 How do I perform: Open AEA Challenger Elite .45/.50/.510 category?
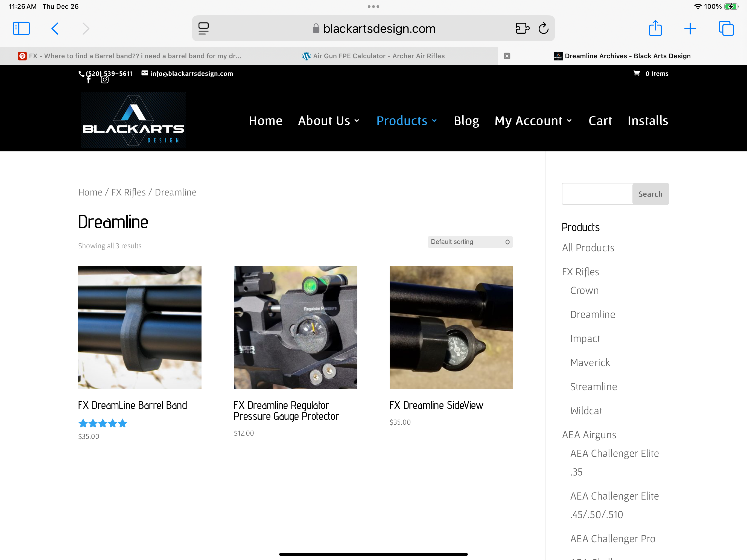[x=614, y=505]
